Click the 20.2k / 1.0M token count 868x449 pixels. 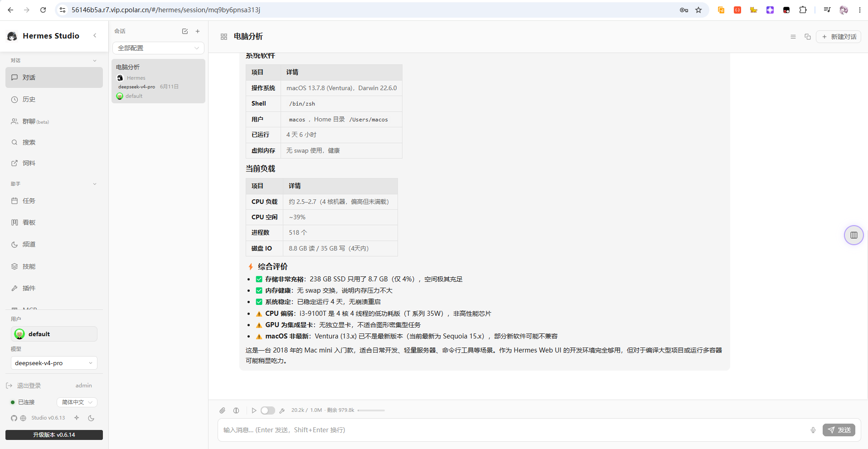[306, 410]
